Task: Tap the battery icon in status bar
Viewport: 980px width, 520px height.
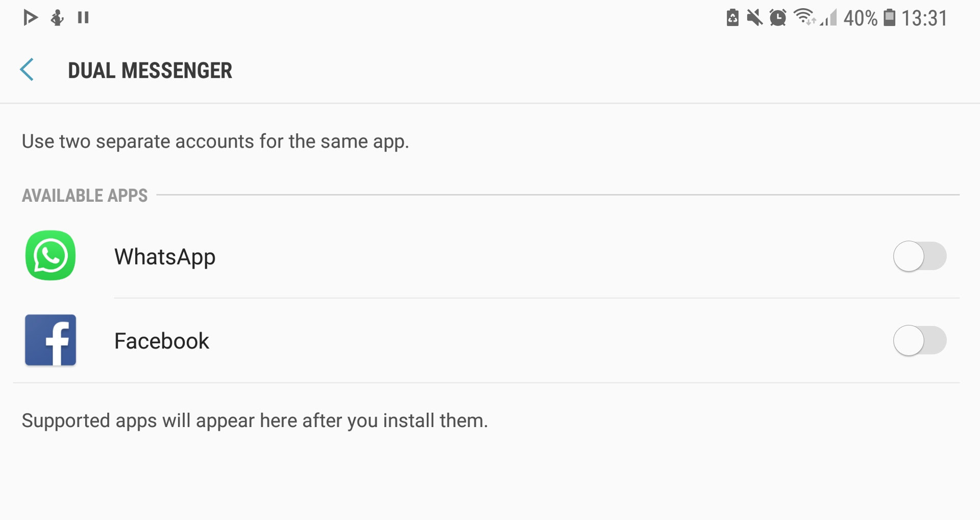Action: tap(890, 18)
